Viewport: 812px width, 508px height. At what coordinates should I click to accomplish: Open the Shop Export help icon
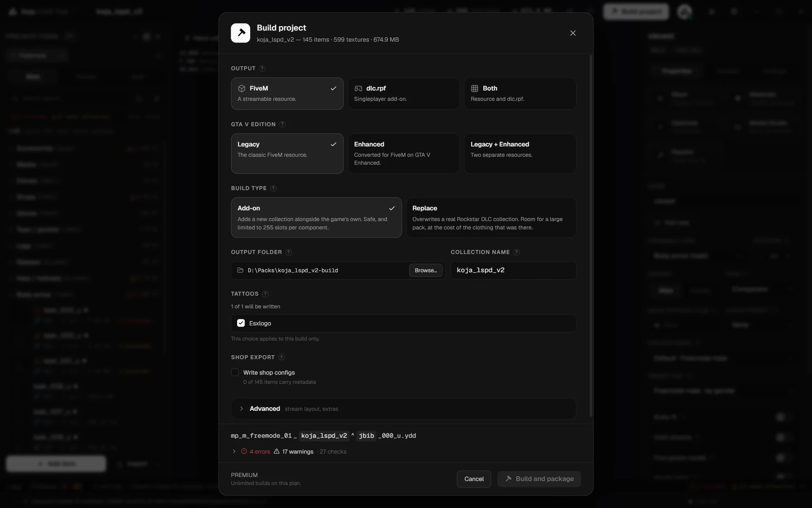tap(282, 357)
